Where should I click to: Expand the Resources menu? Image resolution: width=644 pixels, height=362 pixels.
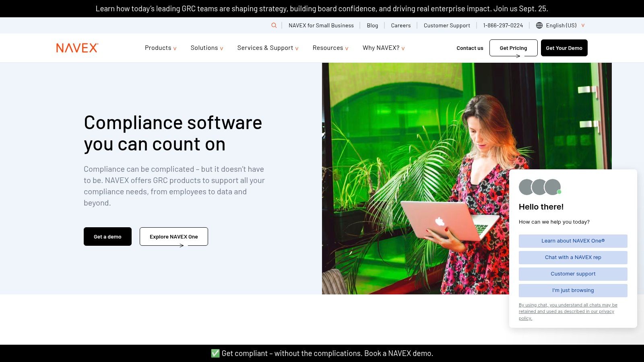(x=330, y=48)
